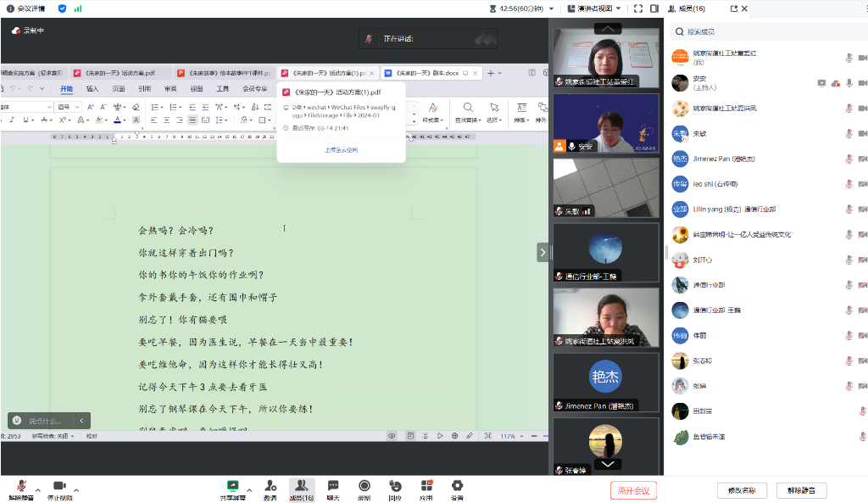The image size is (868, 503).
Task: Expand audio options arrow next to Unmute
Action: (x=37, y=489)
